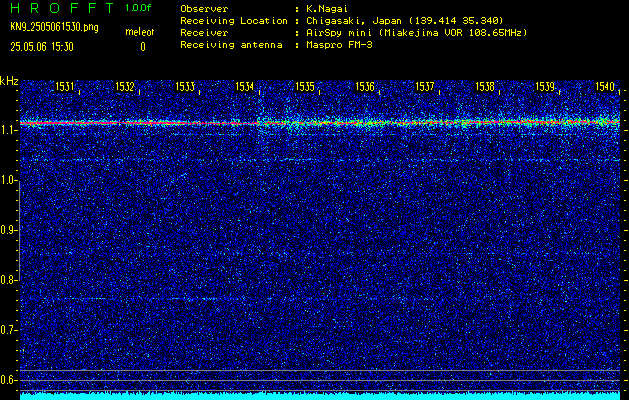Click the 1.1 kHz axis label
This screenshot has height=400, width=629.
(8, 130)
